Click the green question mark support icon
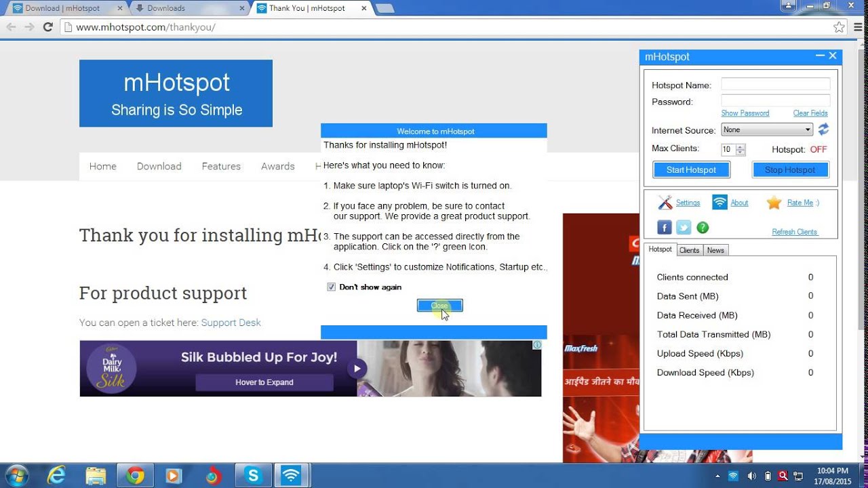 pyautogui.click(x=703, y=228)
